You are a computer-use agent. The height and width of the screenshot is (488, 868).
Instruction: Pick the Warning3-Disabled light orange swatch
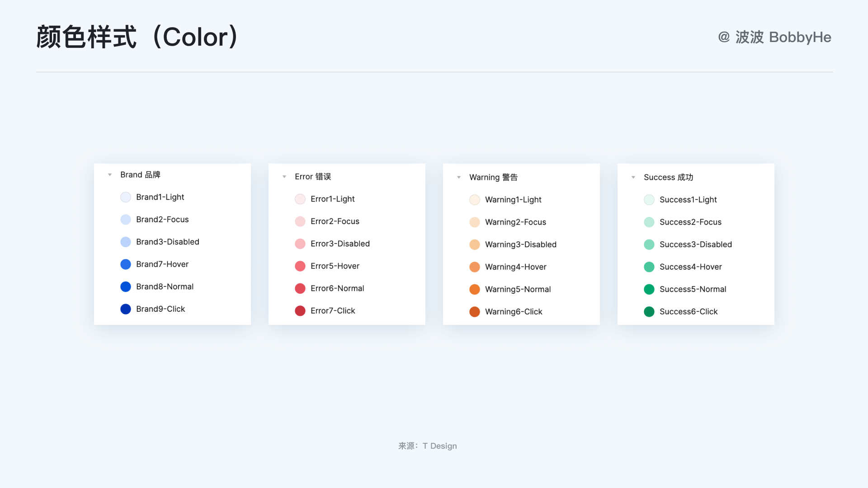pyautogui.click(x=475, y=245)
